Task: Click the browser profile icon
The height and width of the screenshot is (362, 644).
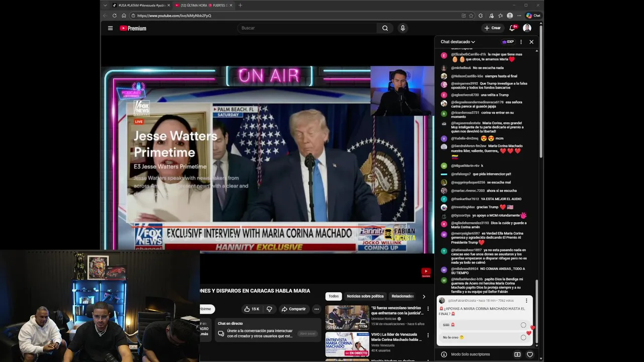Action: (x=510, y=16)
